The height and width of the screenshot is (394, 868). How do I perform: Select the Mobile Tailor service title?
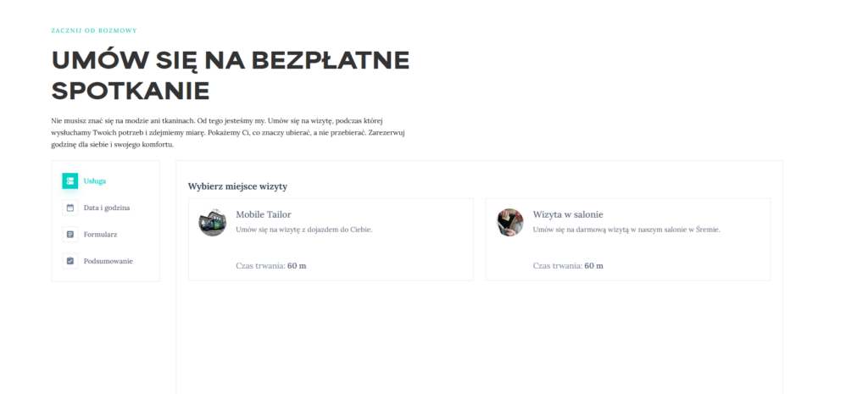(263, 214)
